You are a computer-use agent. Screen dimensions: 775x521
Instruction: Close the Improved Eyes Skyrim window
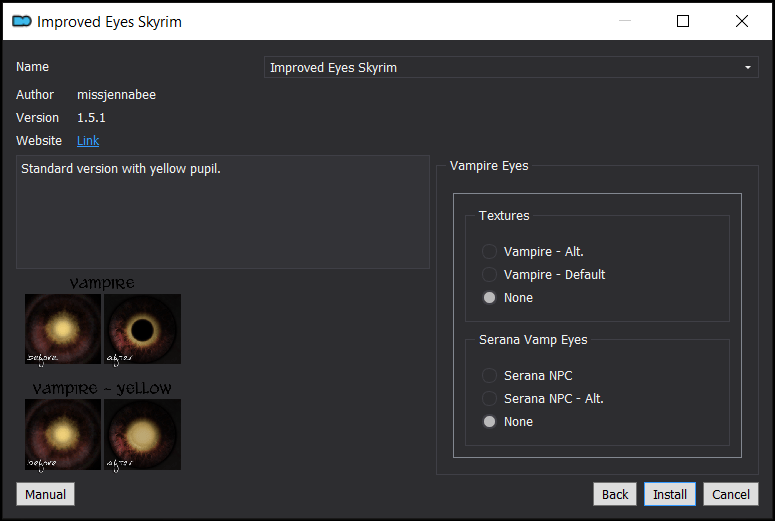pos(742,21)
